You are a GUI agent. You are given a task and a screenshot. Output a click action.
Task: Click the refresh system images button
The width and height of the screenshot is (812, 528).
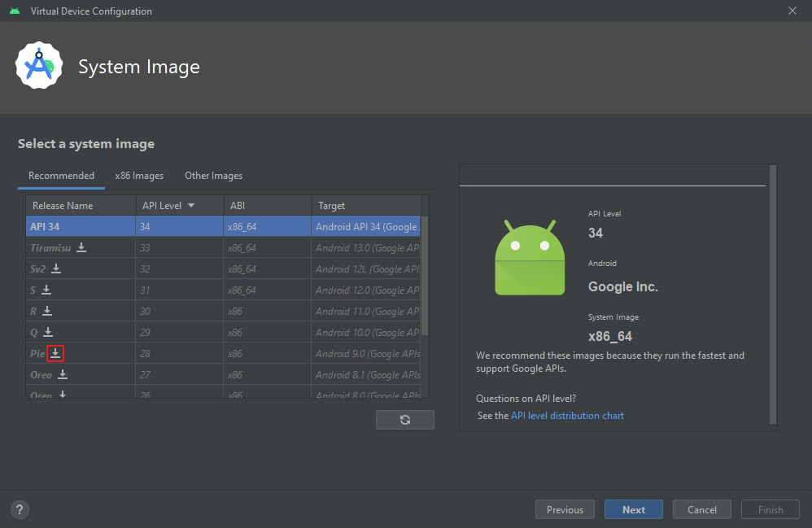(x=405, y=420)
